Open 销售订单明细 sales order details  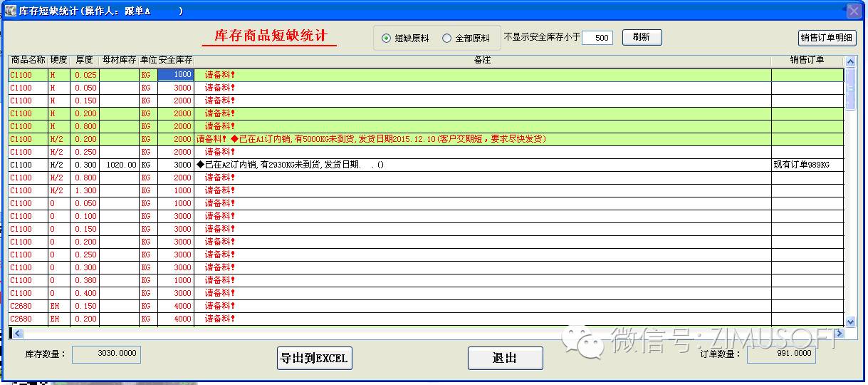point(826,38)
